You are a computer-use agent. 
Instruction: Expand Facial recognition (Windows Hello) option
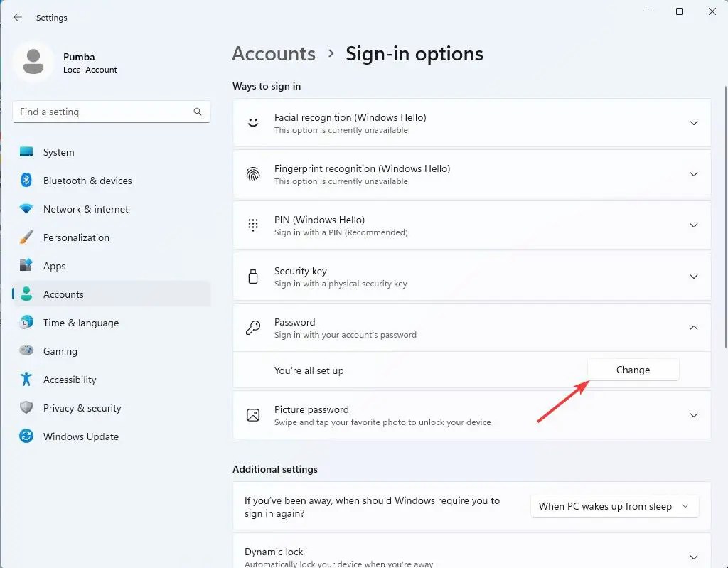click(x=694, y=123)
